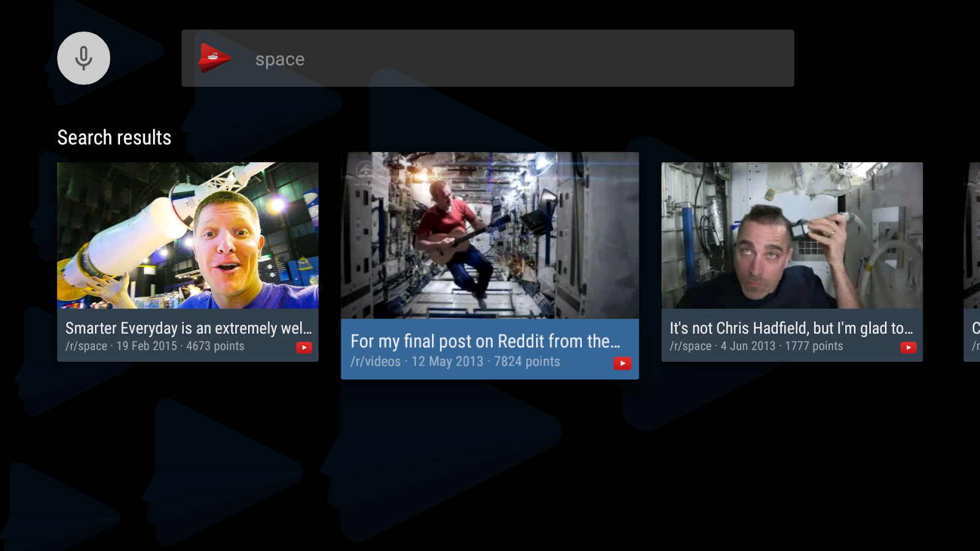Viewport: 980px width, 551px height.
Task: Click YouTube icon on the Smarter Everyday card
Action: [x=304, y=348]
